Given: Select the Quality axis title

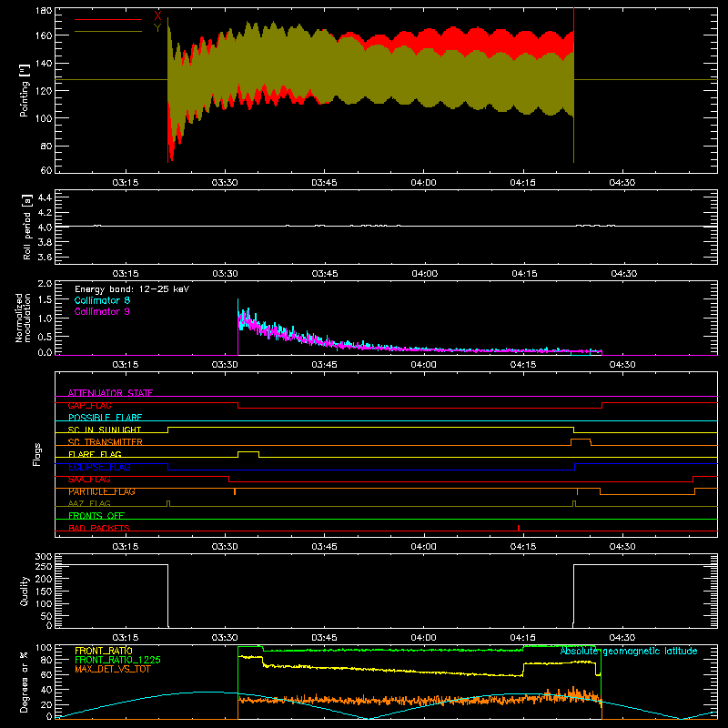Looking at the screenshot, I should 25,591.
